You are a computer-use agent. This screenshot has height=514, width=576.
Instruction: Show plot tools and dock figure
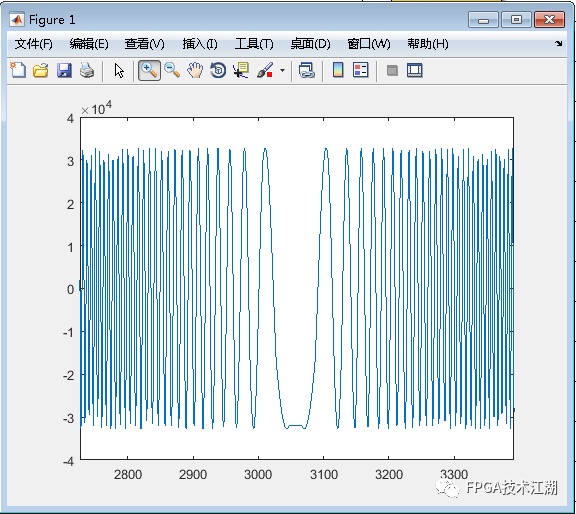[x=415, y=70]
